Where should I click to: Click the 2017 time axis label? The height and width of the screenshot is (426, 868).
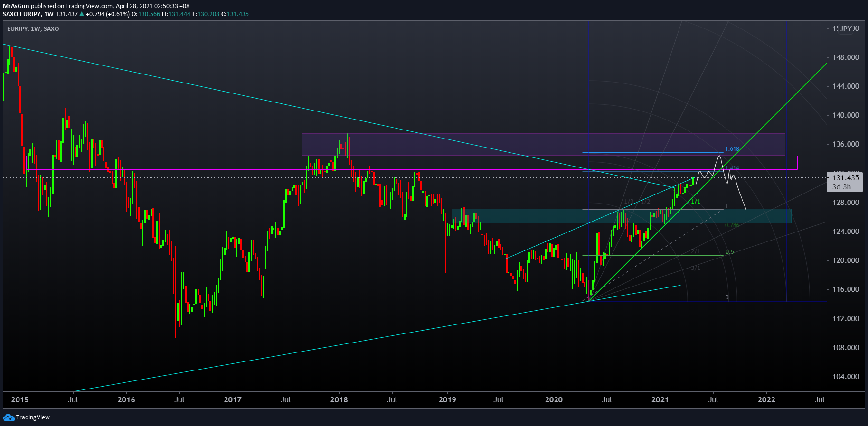tap(233, 400)
